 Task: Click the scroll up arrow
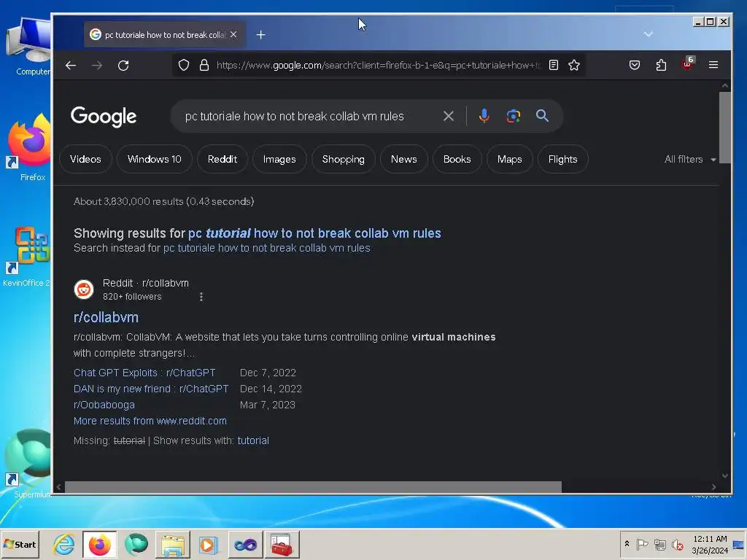click(725, 86)
